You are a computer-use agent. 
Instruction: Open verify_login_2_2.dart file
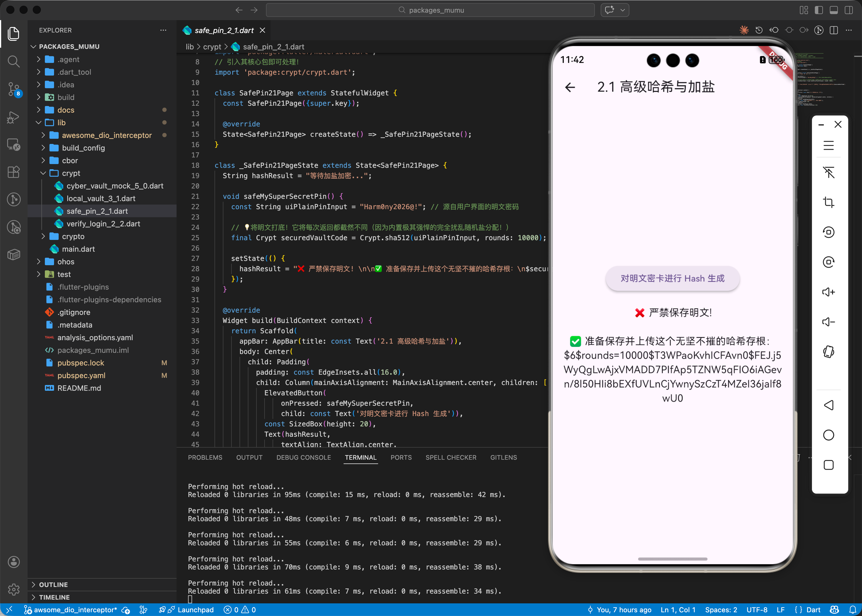tap(103, 224)
